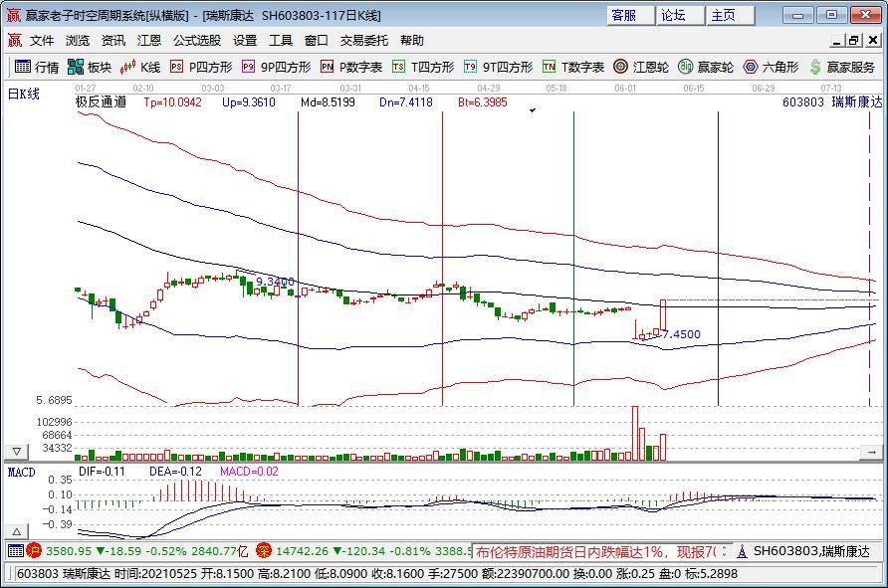Open the 交易委托 menu
The image size is (888, 588).
click(x=364, y=40)
